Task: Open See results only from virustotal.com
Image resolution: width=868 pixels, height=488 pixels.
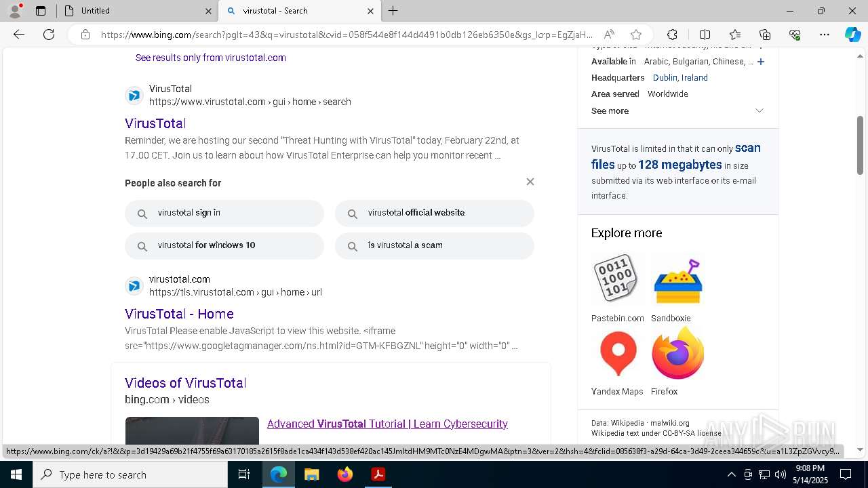Action: coord(210,58)
